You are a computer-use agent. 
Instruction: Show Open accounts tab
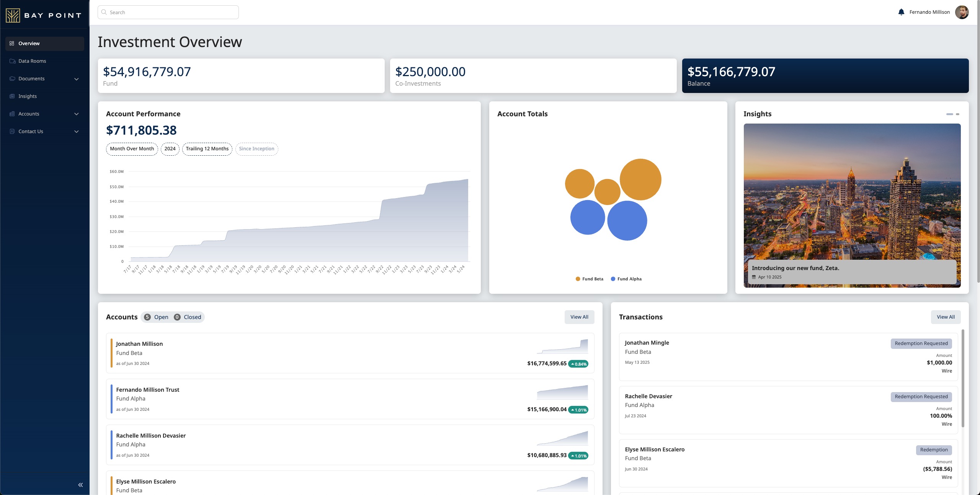coord(156,318)
